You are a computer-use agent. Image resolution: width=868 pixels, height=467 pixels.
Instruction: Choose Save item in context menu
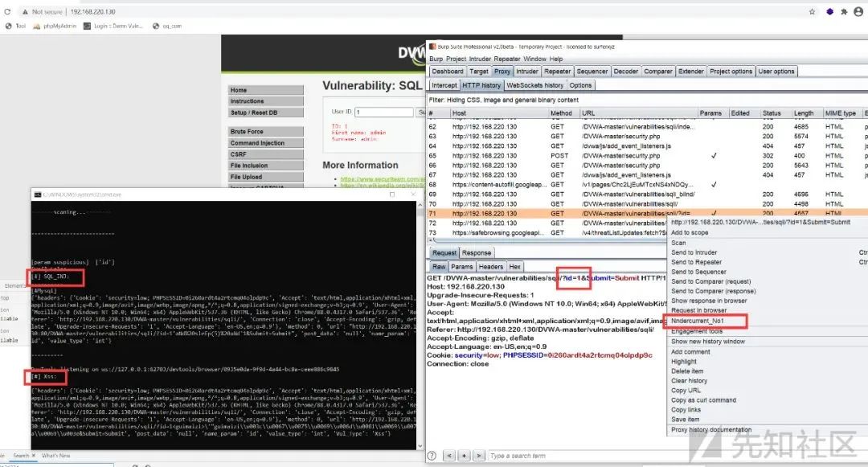[686, 420]
